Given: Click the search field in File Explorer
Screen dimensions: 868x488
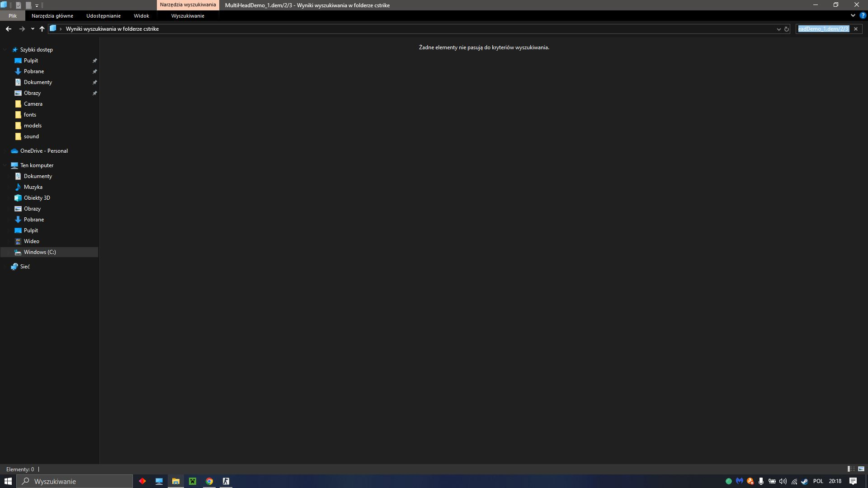Looking at the screenshot, I should (x=824, y=29).
